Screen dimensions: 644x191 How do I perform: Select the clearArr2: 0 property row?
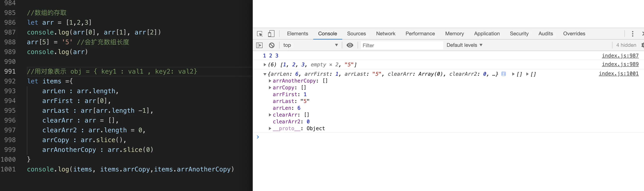pyautogui.click(x=291, y=122)
